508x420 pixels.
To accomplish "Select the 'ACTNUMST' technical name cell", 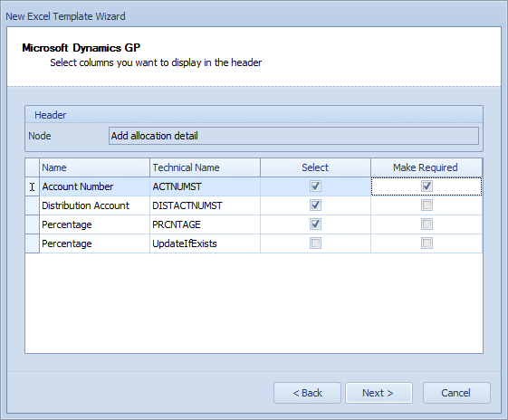I will click(x=205, y=186).
